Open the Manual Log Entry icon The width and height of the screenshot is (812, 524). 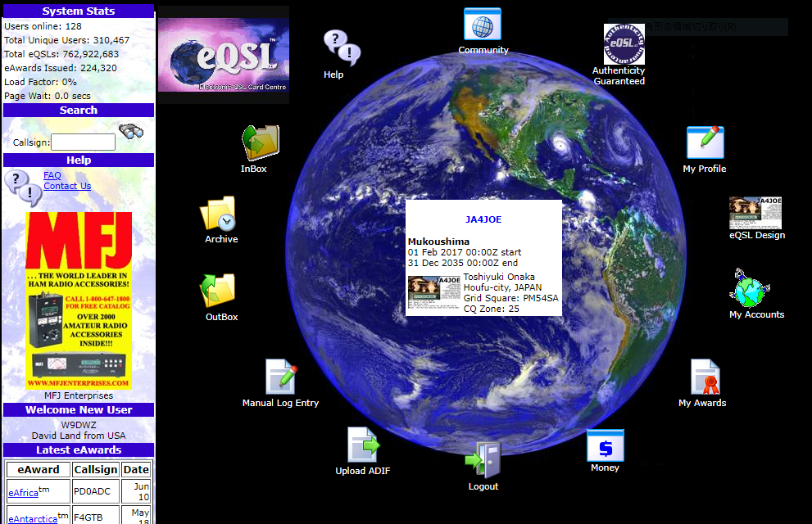click(282, 377)
